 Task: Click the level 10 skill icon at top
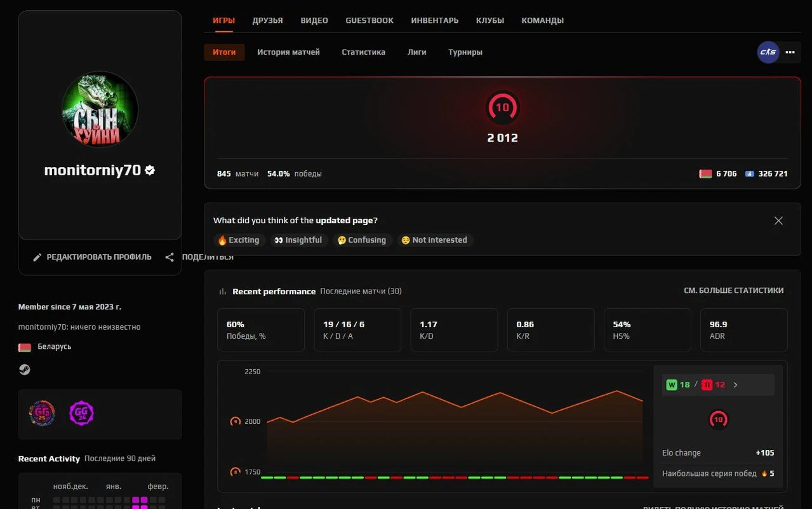pyautogui.click(x=502, y=108)
